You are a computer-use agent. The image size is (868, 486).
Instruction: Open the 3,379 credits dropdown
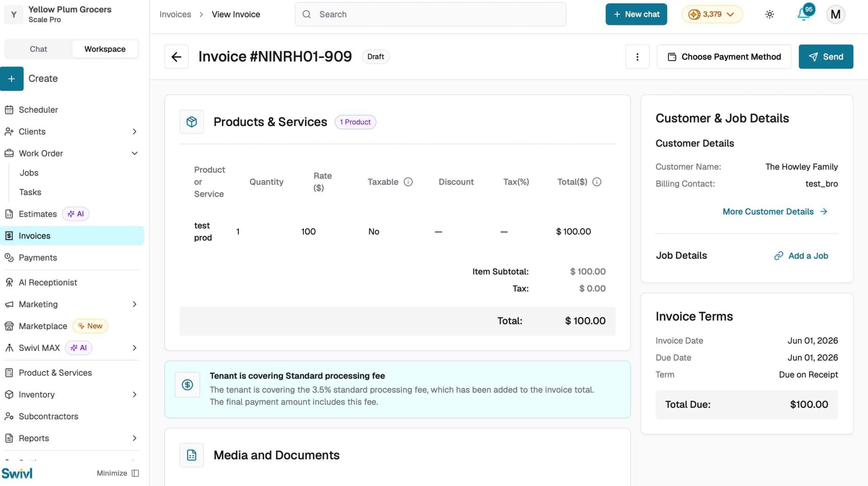point(712,14)
